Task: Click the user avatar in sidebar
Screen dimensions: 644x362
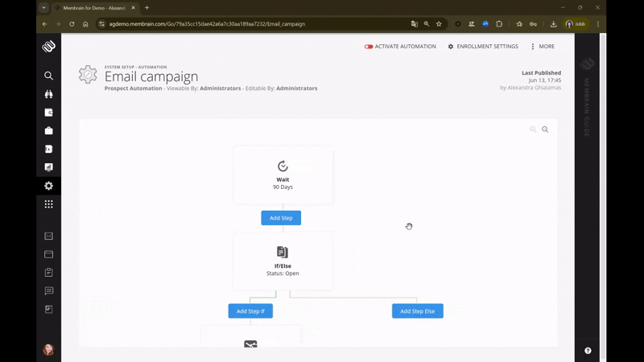Action: pyautogui.click(x=48, y=349)
